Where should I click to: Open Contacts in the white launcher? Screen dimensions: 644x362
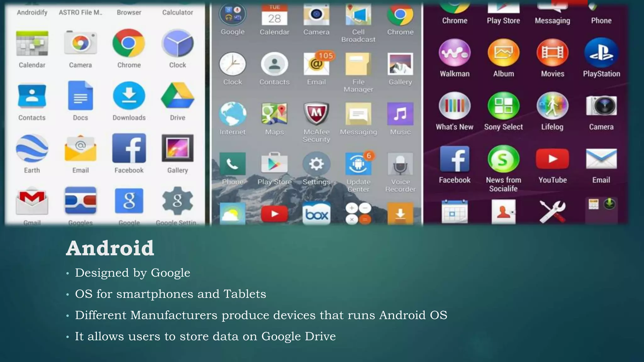coord(32,96)
